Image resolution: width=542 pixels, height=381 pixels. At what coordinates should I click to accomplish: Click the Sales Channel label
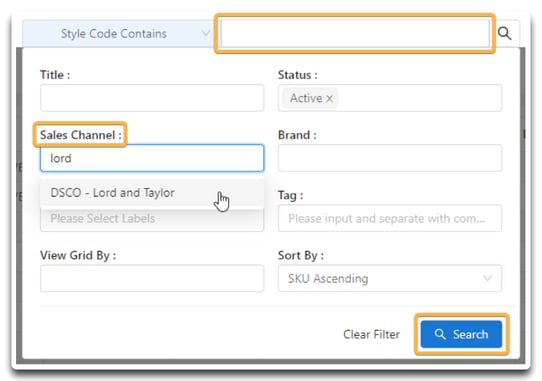(81, 135)
